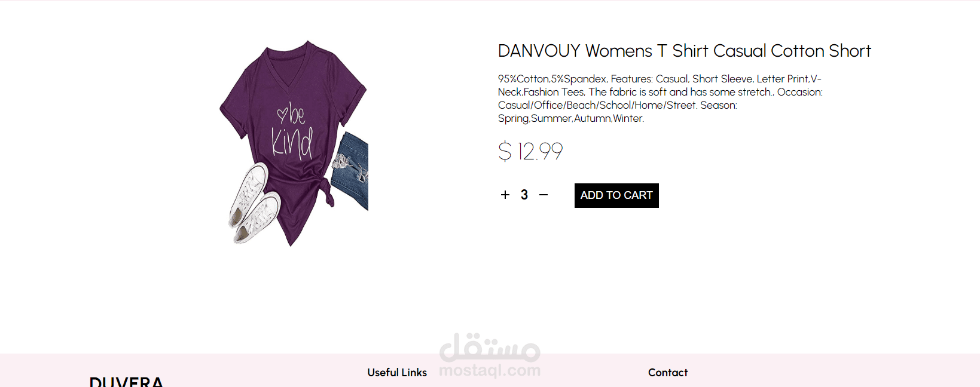Click the DUVERA footer logo

tap(126, 382)
